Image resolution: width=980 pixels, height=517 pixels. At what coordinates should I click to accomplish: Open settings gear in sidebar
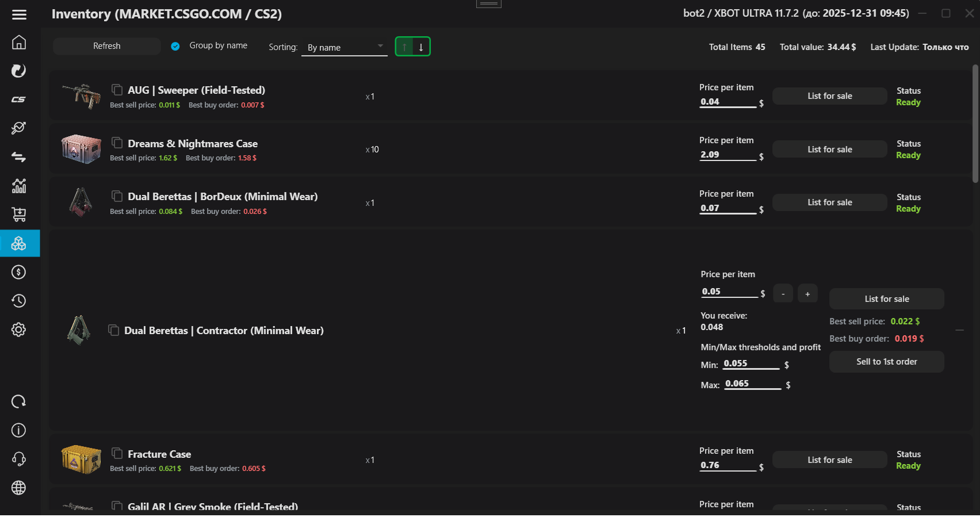pos(19,330)
